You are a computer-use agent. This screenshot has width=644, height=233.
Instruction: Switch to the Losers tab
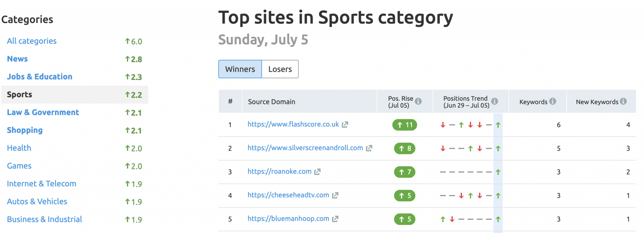(280, 69)
